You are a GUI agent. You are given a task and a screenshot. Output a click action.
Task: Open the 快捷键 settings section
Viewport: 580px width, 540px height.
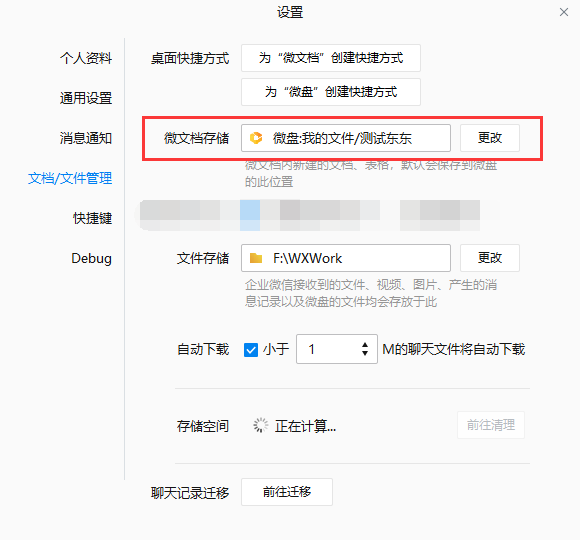pyautogui.click(x=92, y=218)
